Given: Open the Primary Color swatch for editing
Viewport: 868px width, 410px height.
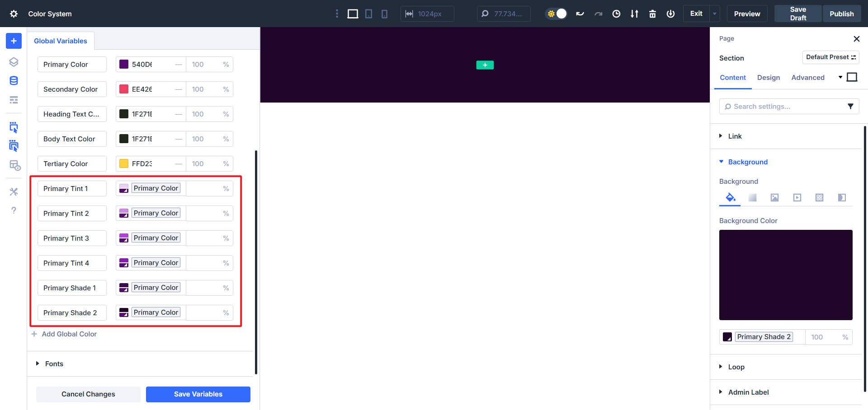Looking at the screenshot, I should pyautogui.click(x=123, y=64).
